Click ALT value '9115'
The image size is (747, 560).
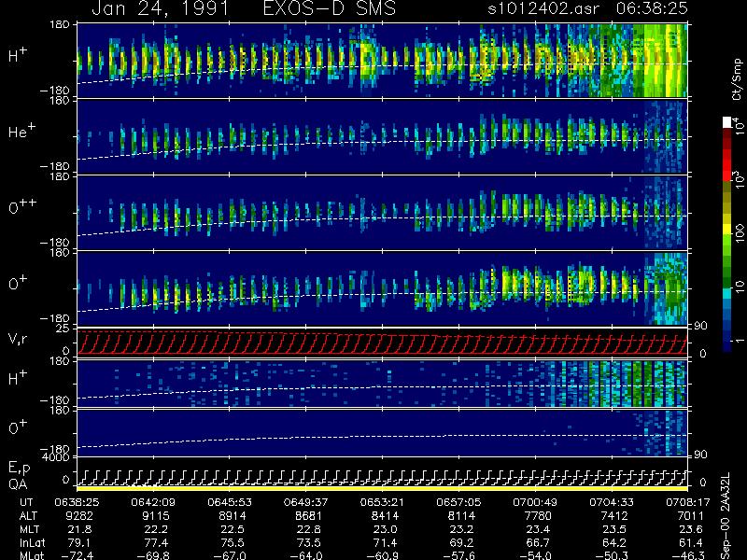(156, 516)
